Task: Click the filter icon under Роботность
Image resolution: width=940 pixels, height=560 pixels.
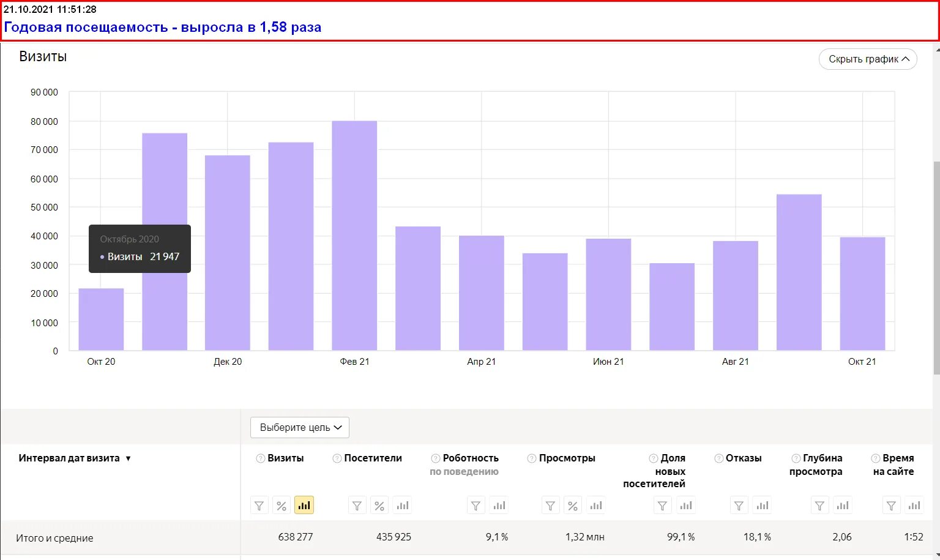Action: [476, 506]
